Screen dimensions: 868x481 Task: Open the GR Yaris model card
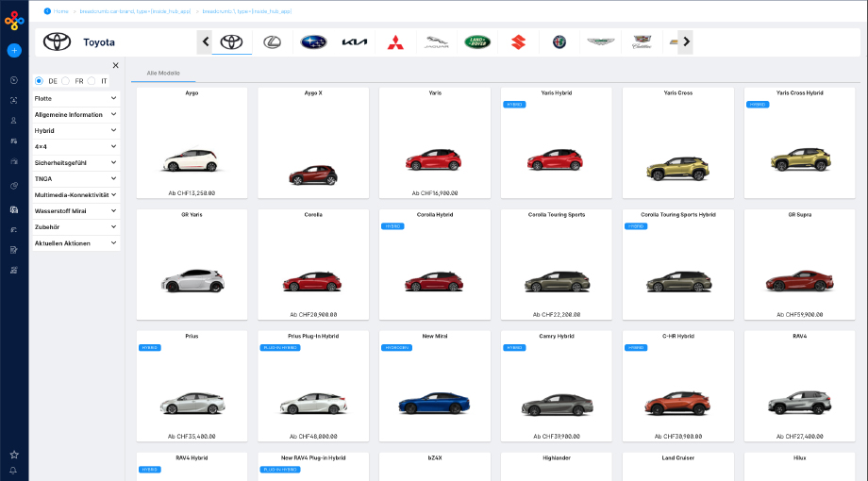click(192, 265)
